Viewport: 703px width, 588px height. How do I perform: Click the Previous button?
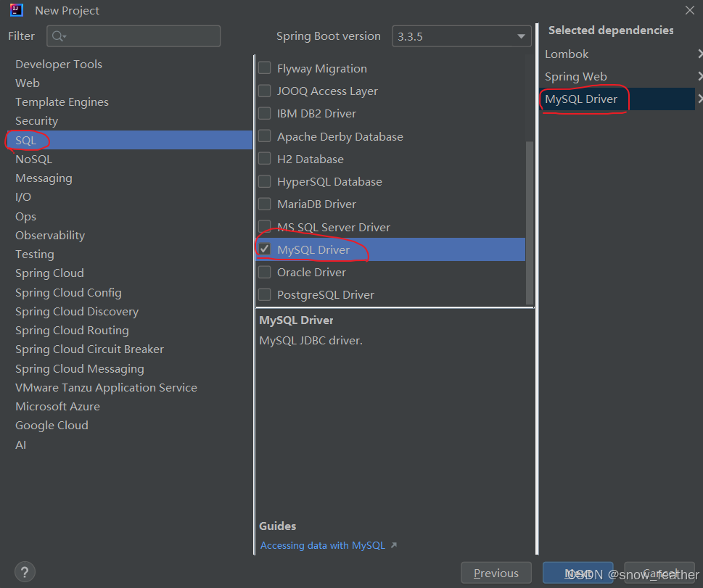pyautogui.click(x=496, y=573)
